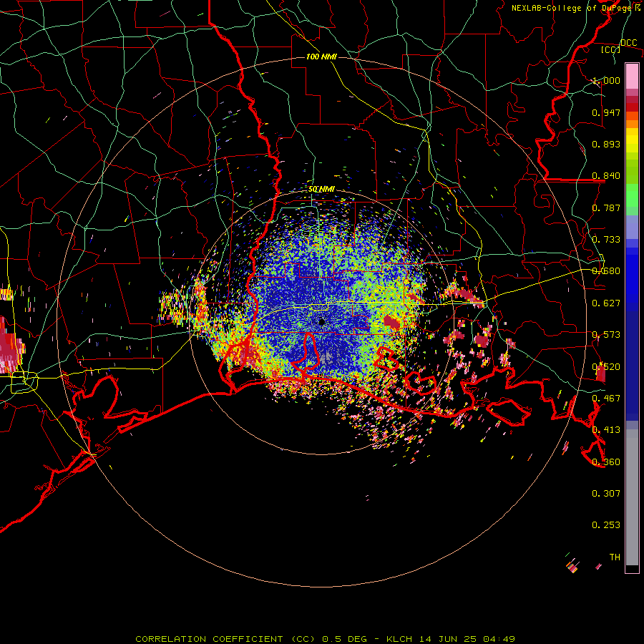The height and width of the screenshot is (644, 644).
Task: Click the Correlation Coefficient caption at bottom
Action: pos(326,639)
